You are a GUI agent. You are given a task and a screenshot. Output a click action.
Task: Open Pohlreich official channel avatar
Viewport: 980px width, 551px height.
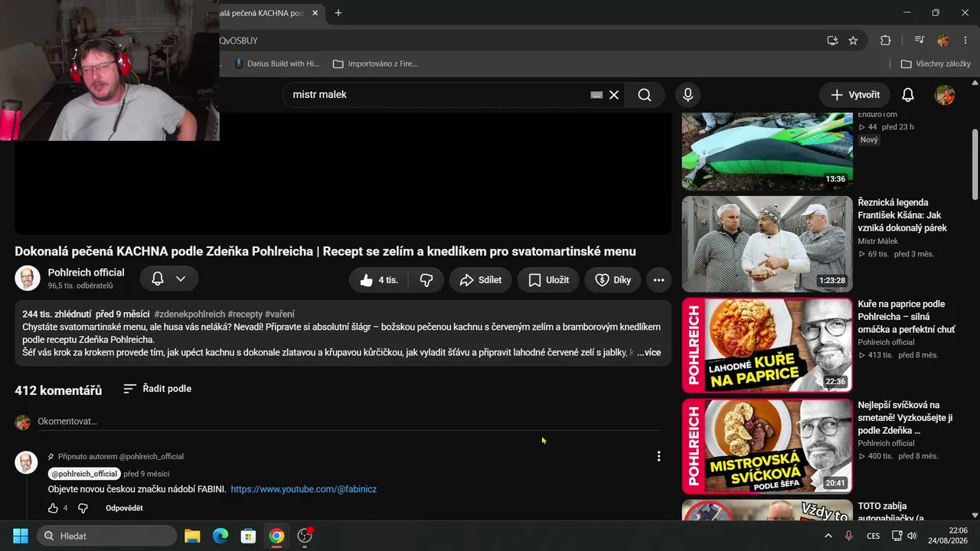click(28, 279)
